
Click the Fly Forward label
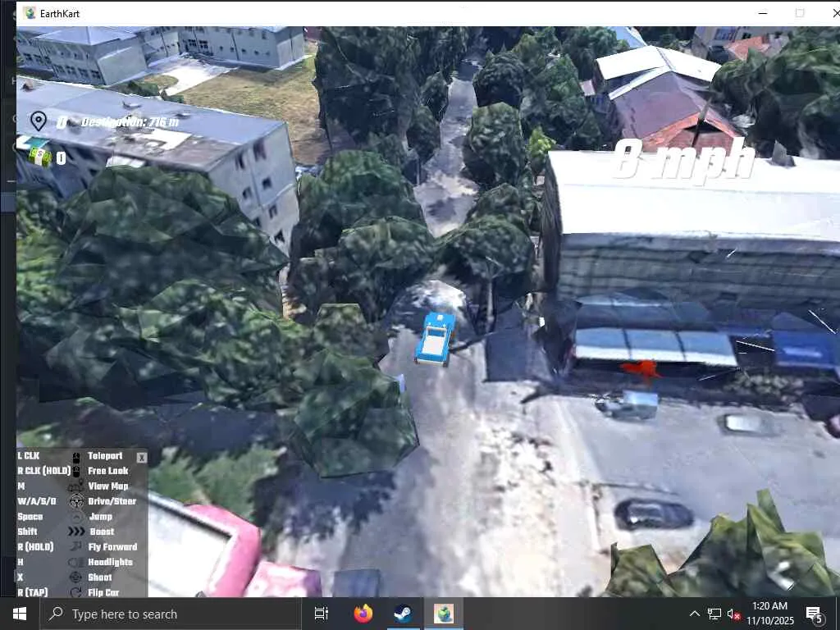[x=112, y=547]
